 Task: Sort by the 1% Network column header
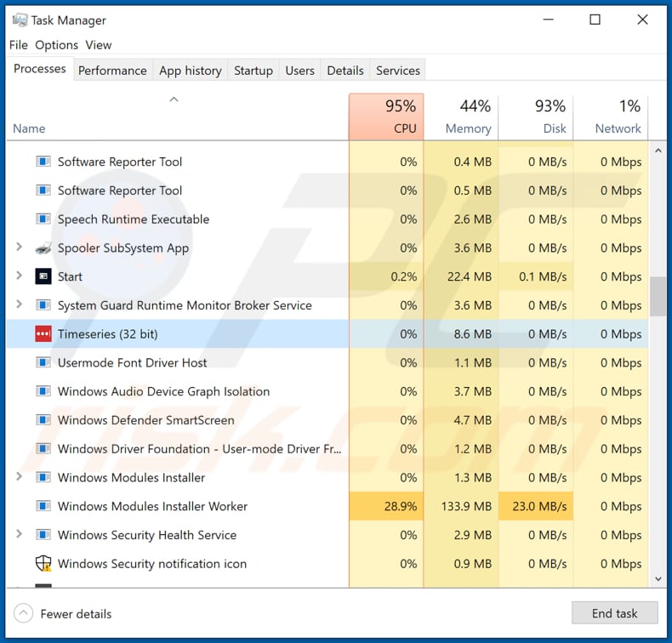(x=611, y=117)
